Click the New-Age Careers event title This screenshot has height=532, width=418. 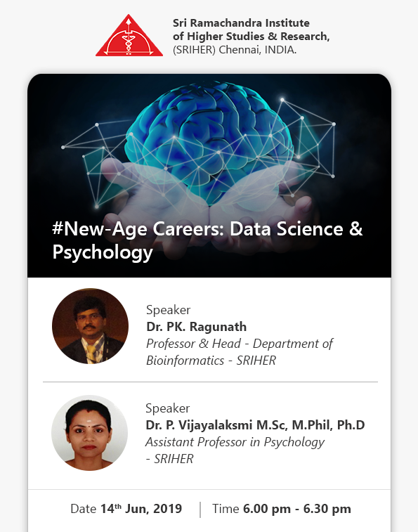pos(207,240)
